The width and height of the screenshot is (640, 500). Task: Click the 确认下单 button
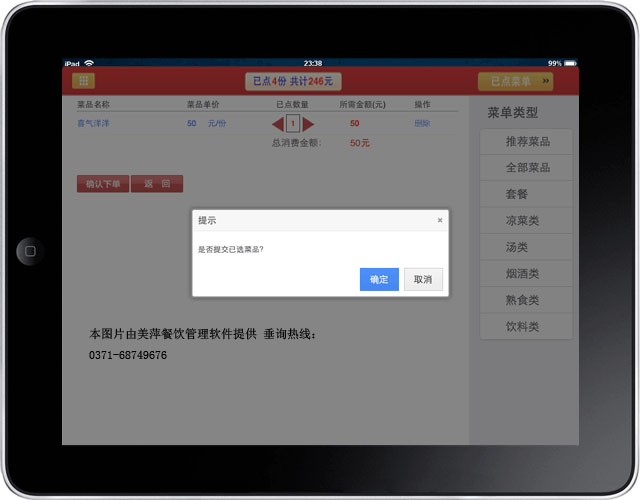coord(103,184)
